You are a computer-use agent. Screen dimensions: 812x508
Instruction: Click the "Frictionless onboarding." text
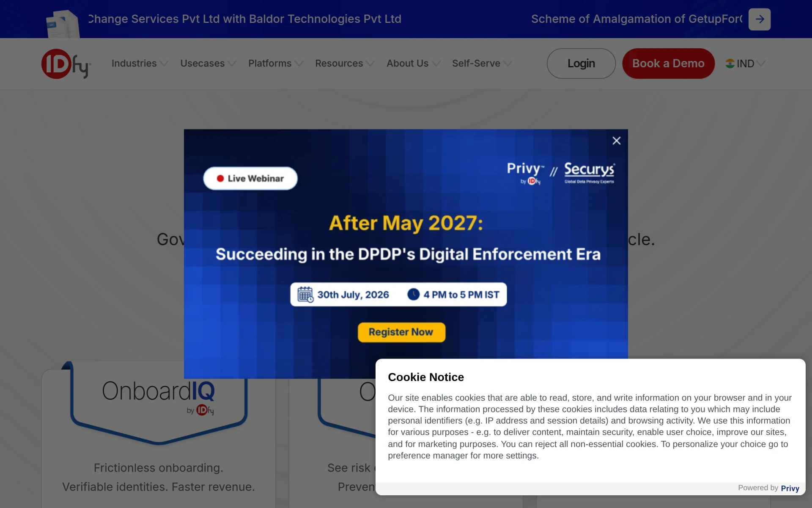(x=159, y=468)
